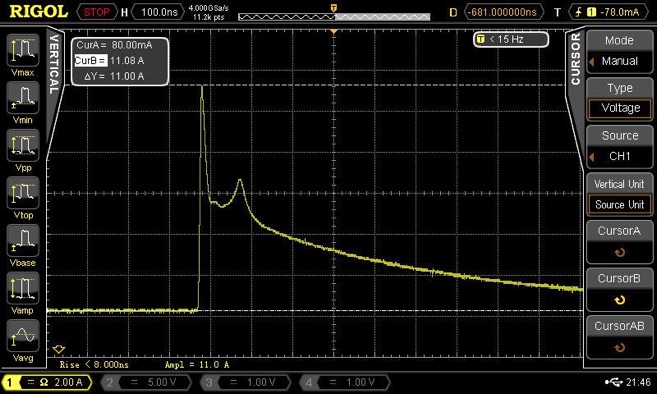The image size is (657, 394).
Task: Select the Vtop measurement icon
Action: (x=23, y=193)
